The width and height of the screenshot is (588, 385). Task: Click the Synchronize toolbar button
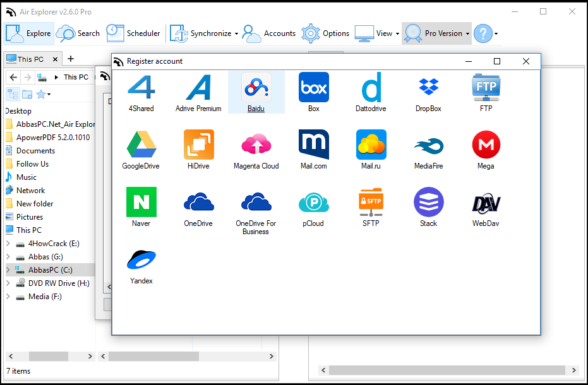pos(201,33)
